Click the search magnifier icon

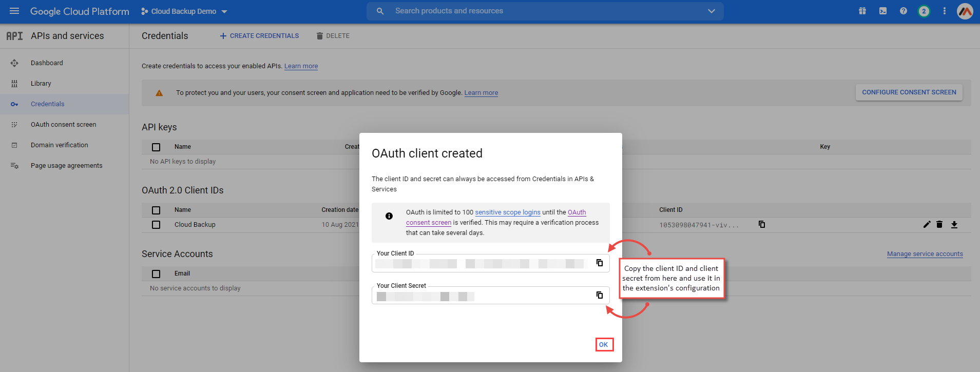click(x=380, y=11)
